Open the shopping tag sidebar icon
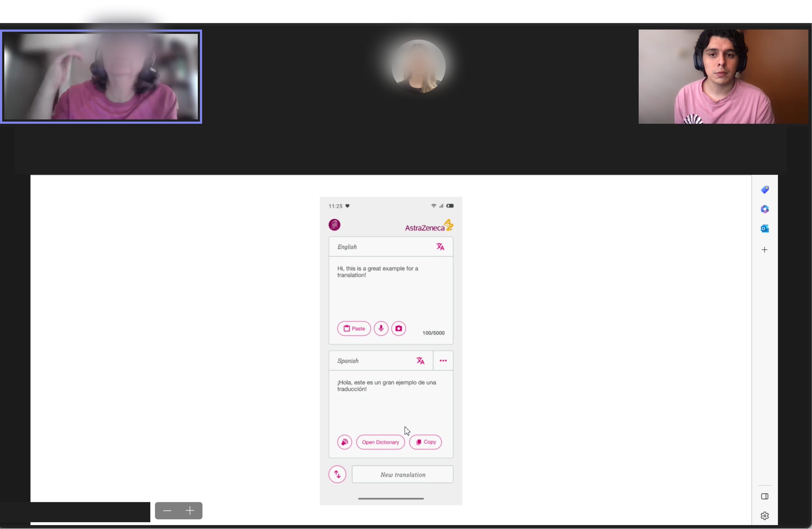This screenshot has height=529, width=812. [765, 190]
